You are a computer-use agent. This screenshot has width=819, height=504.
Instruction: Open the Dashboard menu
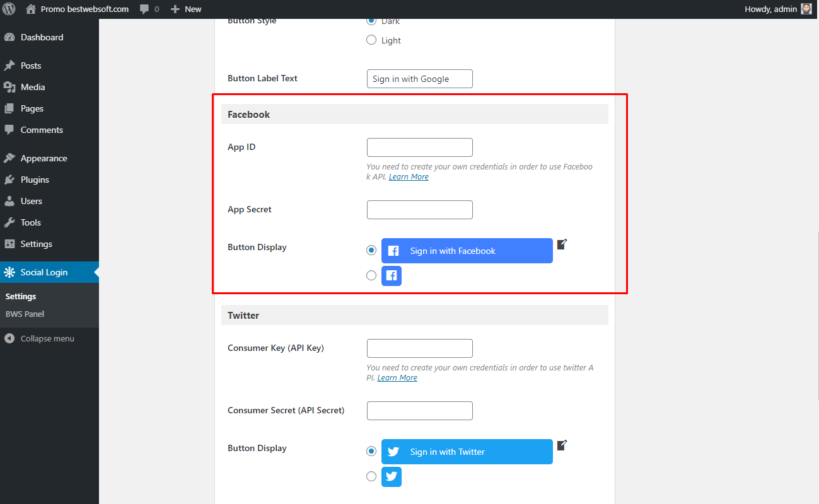pos(49,37)
